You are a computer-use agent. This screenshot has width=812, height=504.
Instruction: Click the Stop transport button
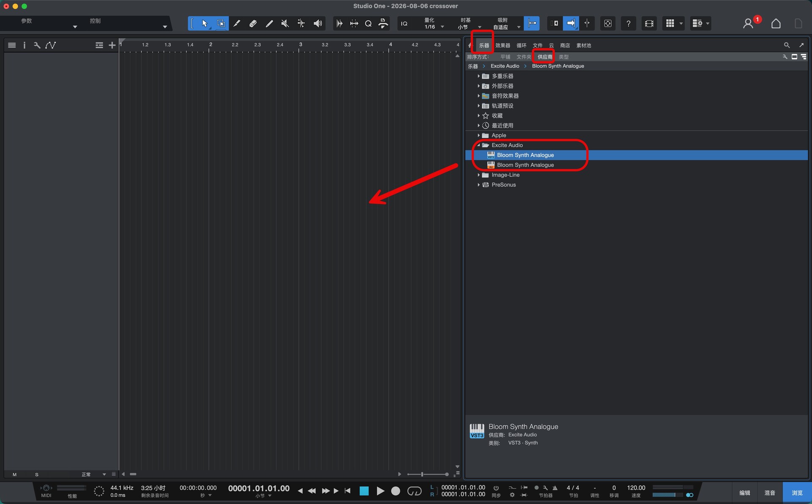[x=364, y=491]
